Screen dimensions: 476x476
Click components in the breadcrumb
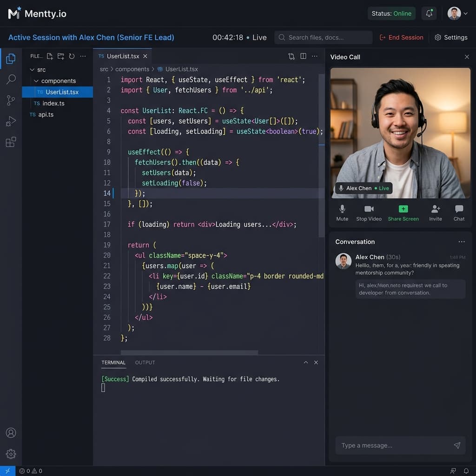tap(132, 69)
